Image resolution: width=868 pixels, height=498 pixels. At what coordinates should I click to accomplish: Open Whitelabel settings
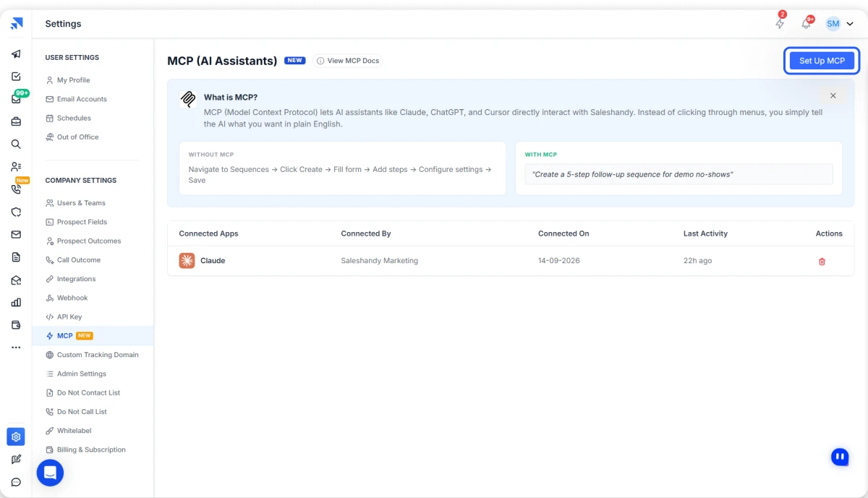tap(74, 431)
